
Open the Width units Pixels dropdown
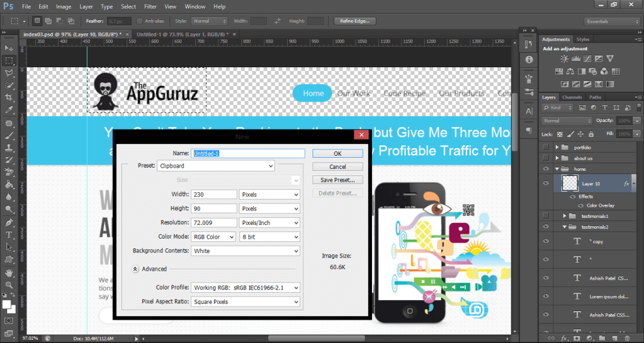(269, 194)
